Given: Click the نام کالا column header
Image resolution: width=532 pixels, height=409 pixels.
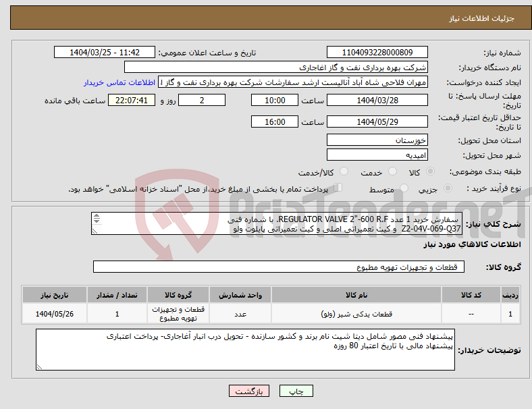Looking at the screenshot, I should tap(356, 295).
